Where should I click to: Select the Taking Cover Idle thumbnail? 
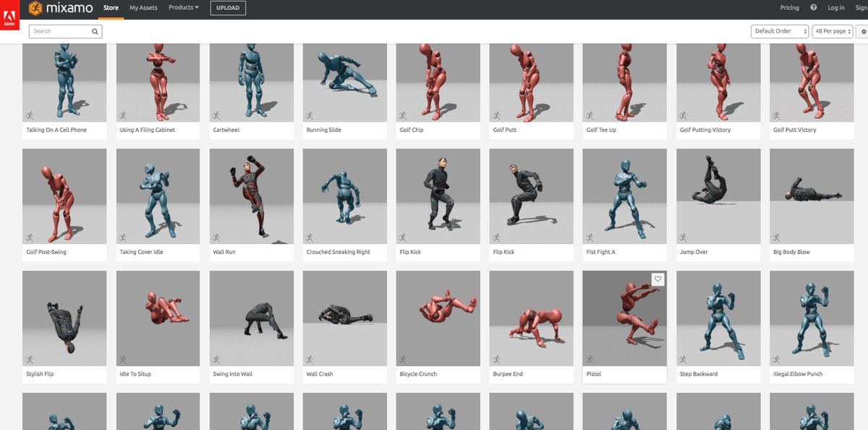point(158,196)
